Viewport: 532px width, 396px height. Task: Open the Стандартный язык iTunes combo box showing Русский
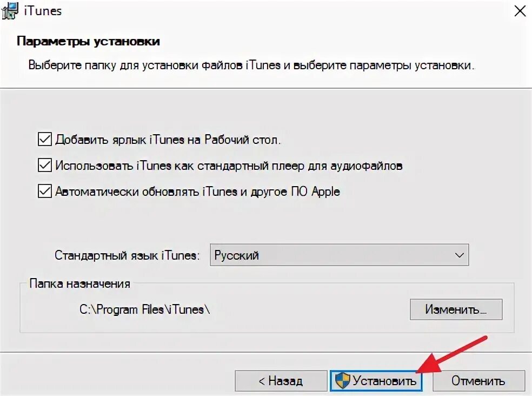(340, 255)
